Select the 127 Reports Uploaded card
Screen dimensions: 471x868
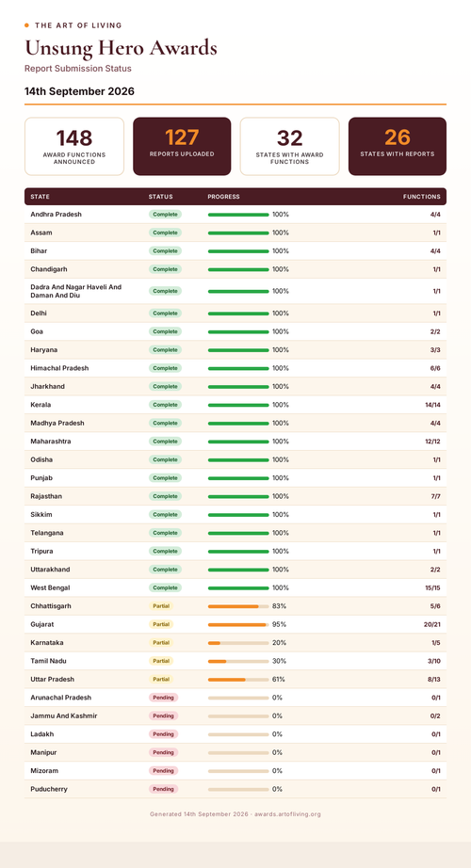click(x=182, y=146)
